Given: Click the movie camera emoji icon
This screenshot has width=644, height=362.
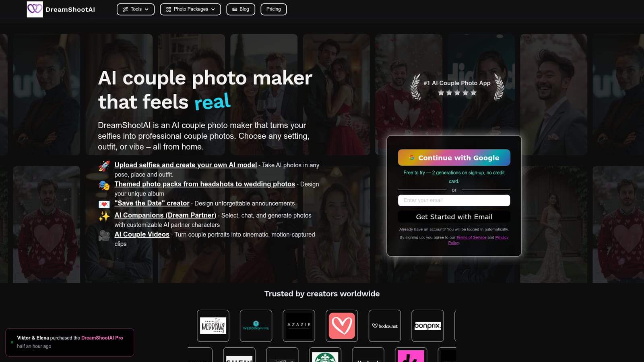Looking at the screenshot, I should pos(104,235).
